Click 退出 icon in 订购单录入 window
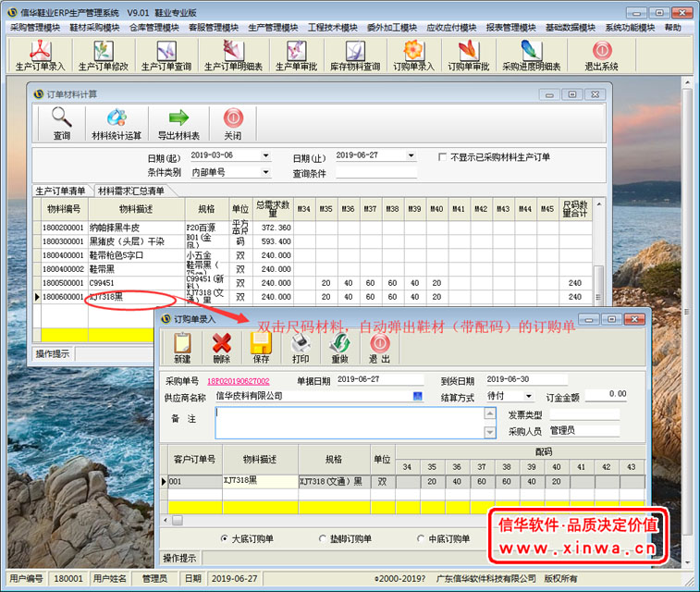This screenshot has width=700, height=592. pyautogui.click(x=379, y=348)
